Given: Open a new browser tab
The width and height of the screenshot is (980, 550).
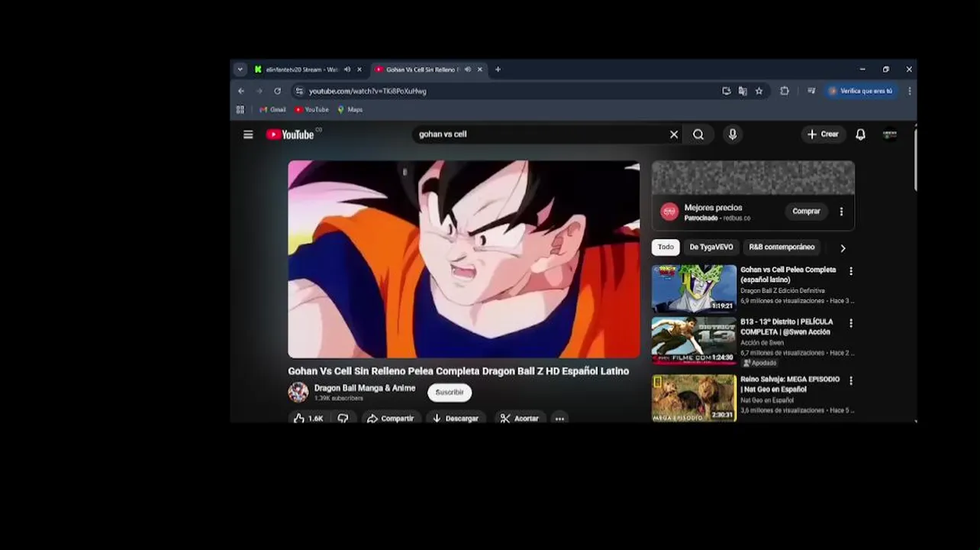Looking at the screenshot, I should tap(498, 70).
